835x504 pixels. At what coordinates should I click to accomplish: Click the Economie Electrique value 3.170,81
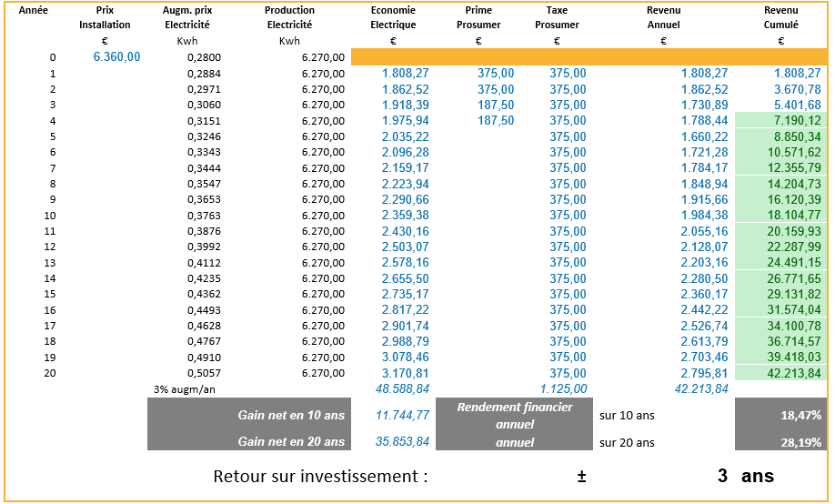tap(406, 373)
